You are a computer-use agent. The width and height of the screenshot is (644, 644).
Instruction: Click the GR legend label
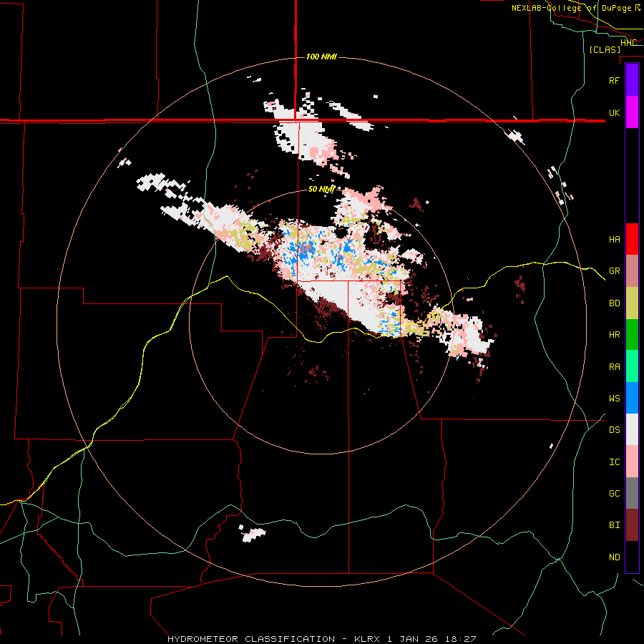[614, 271]
